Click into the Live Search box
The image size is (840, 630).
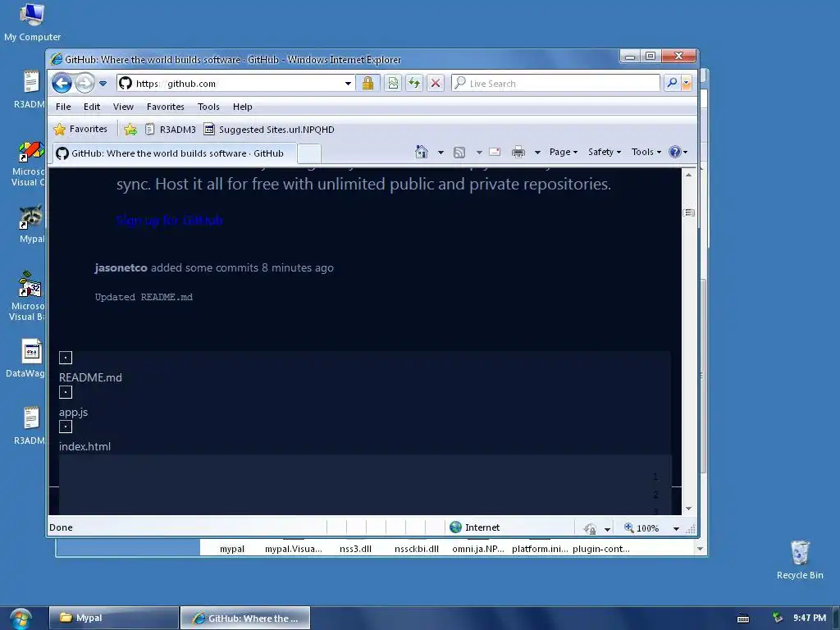(556, 83)
